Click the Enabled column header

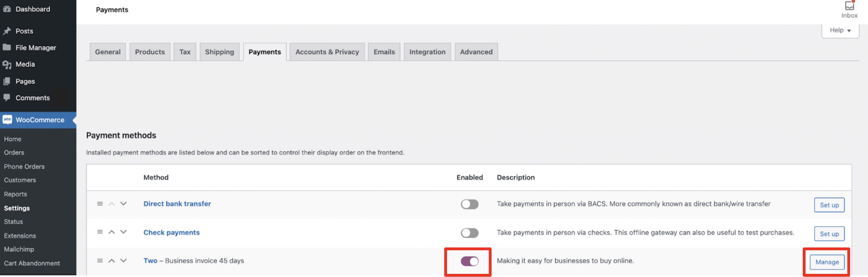point(469,178)
